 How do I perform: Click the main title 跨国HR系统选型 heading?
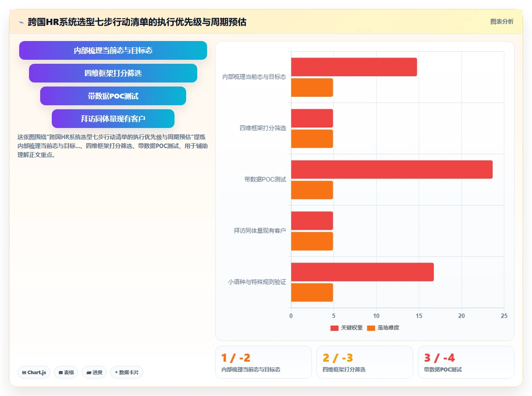pos(137,22)
